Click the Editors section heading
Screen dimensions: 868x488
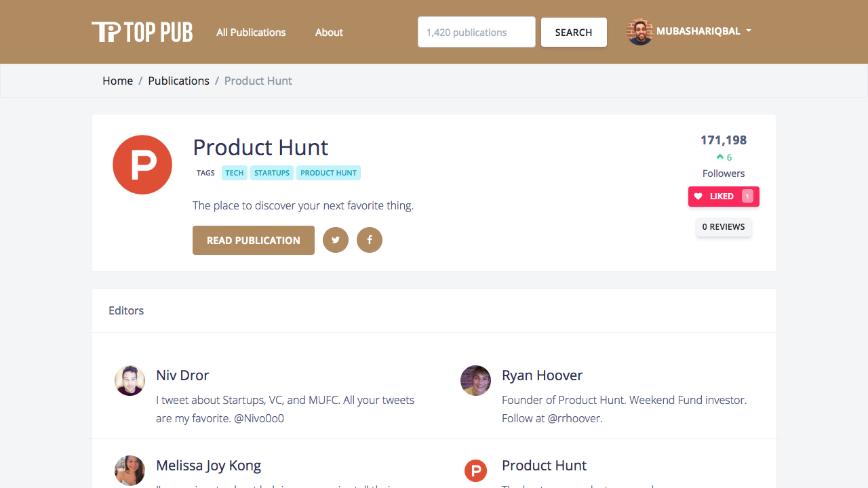126,310
